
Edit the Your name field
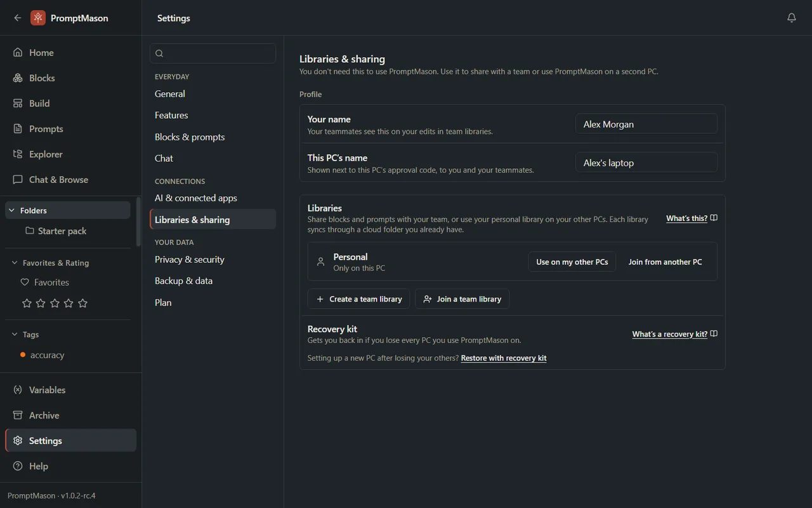[x=646, y=124]
